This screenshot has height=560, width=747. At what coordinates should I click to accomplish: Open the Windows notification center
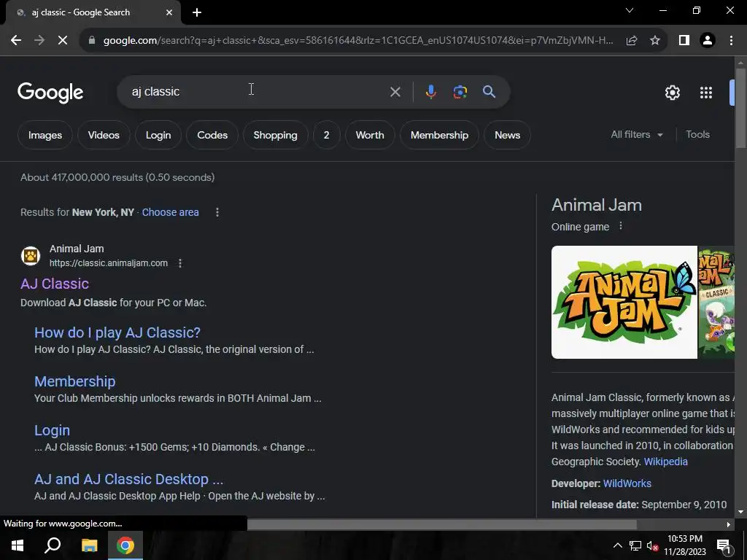tap(724, 545)
